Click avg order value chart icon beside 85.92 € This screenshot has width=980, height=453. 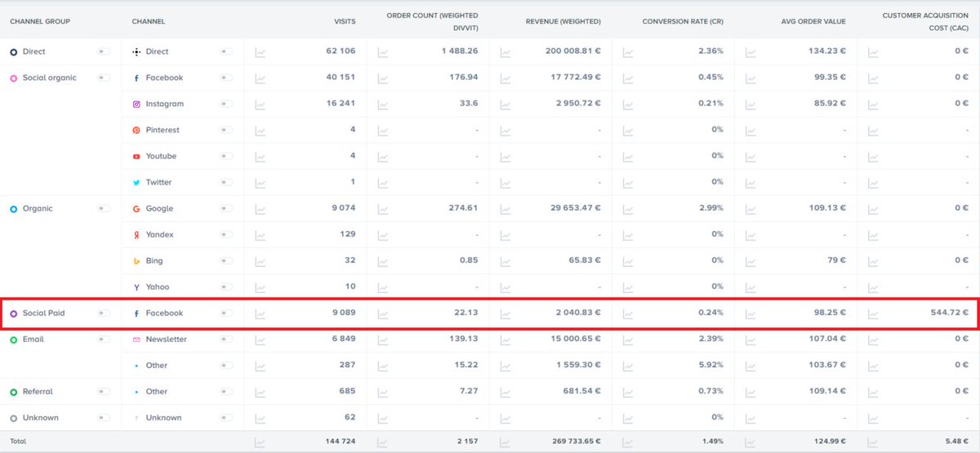pyautogui.click(x=751, y=104)
